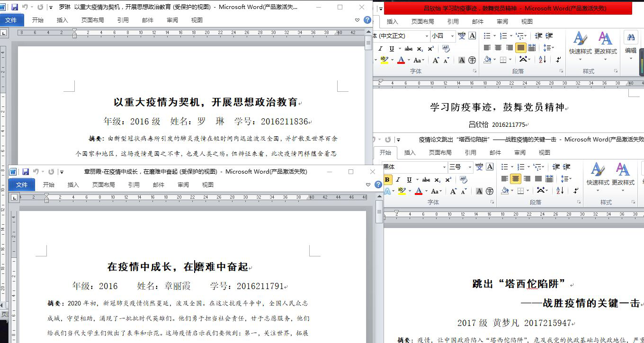This screenshot has width=644, height=343.
Task: Toggle center alignment in 塔西佗陷阱 document ribbon
Action: [x=516, y=179]
